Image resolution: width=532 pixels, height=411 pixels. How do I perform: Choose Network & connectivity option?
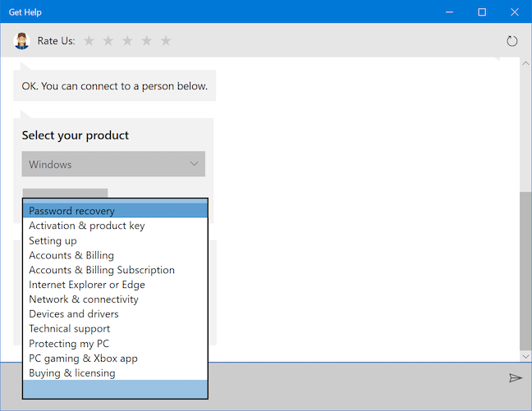coord(115,299)
